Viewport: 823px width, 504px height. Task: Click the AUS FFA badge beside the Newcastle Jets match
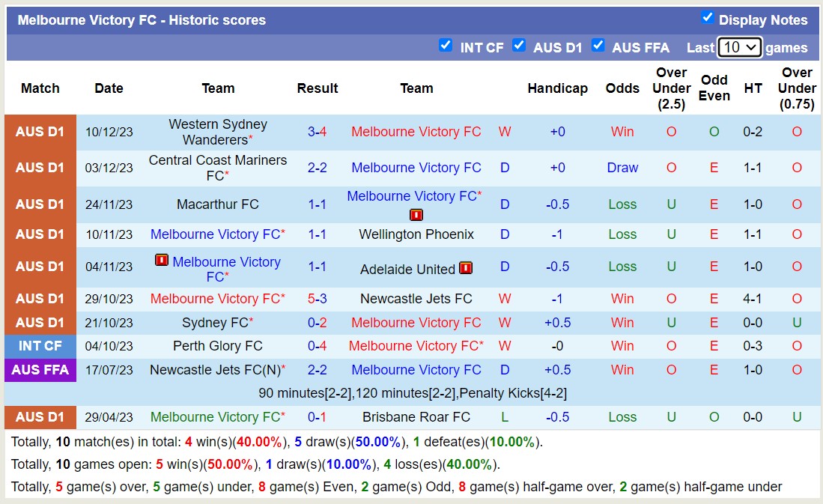tap(40, 370)
